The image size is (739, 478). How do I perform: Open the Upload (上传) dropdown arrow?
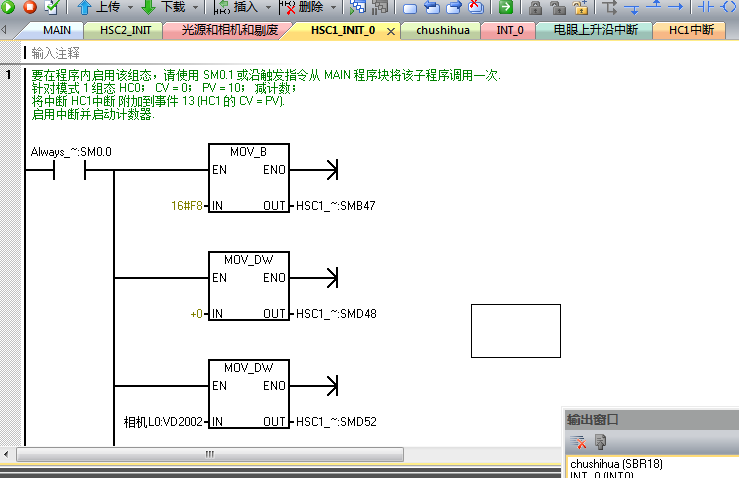130,7
